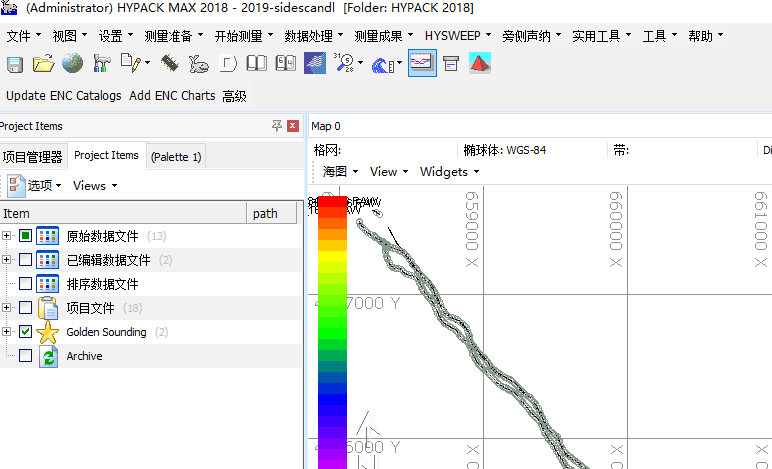Open the 测量准备 menu
The height and width of the screenshot is (469, 772).
tap(173, 36)
